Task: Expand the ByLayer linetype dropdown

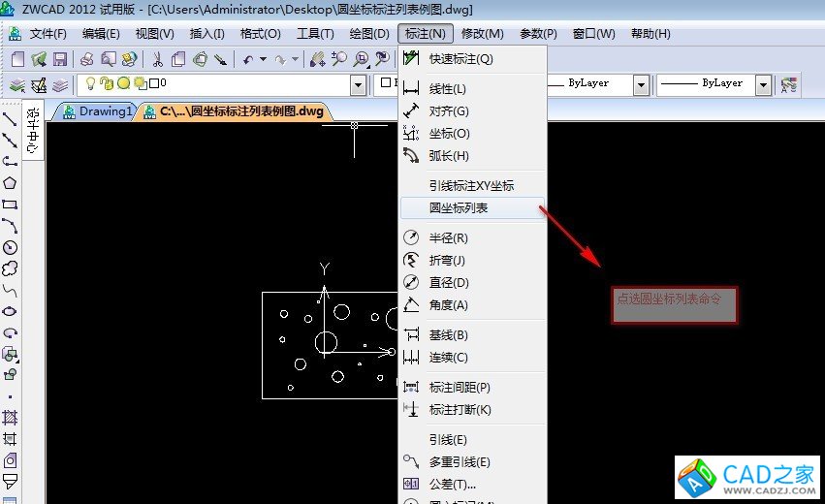Action: (x=641, y=84)
